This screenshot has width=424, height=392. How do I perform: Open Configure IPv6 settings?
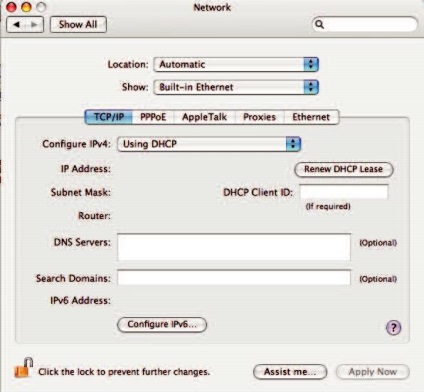(x=162, y=324)
